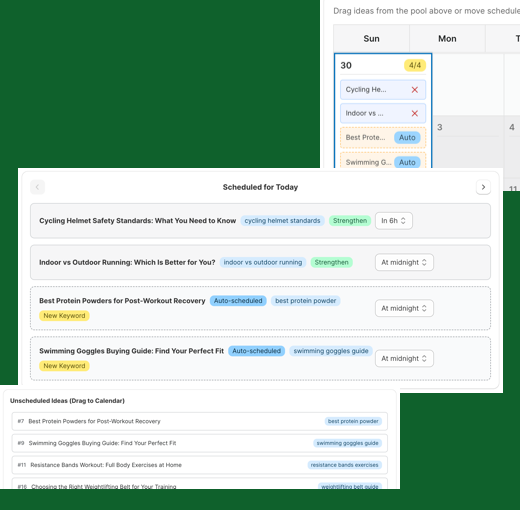Open time dropdown for Best Protein Powders

point(404,308)
